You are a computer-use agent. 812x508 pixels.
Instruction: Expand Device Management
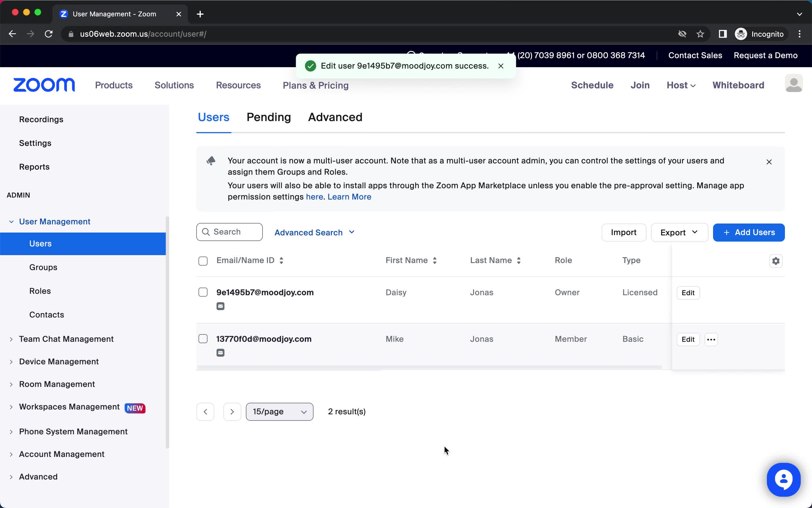(x=11, y=362)
